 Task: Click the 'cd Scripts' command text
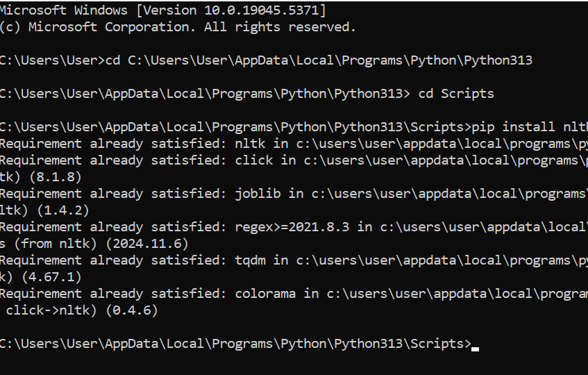coord(456,94)
